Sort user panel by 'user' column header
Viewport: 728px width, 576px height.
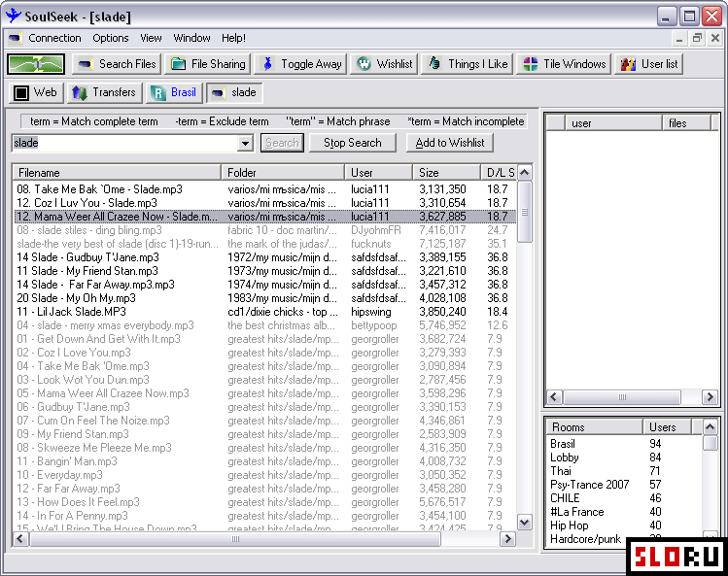pos(613,123)
